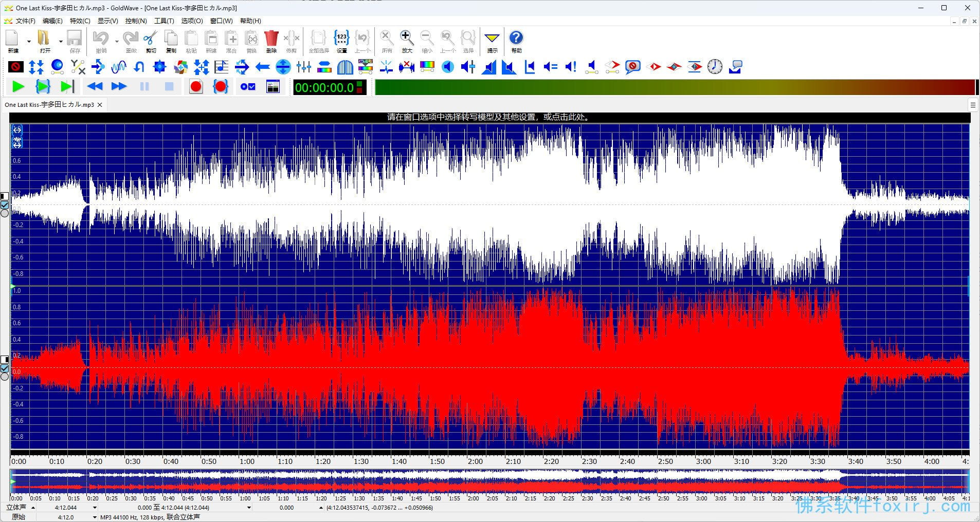Screen dimensions: 980x522
Task: Click the 2:00 mark on the timeline ruler
Action: [x=475, y=461]
